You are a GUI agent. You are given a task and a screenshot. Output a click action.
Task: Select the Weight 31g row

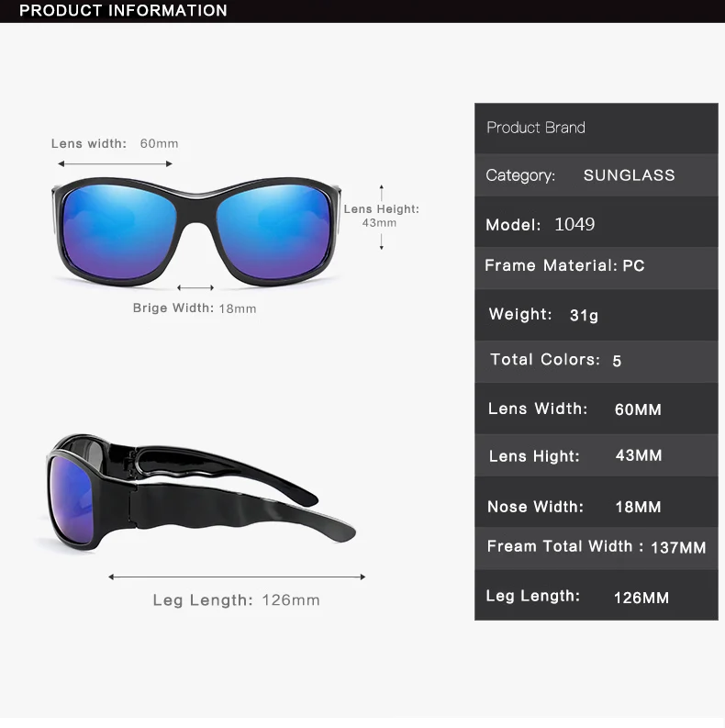coord(596,315)
